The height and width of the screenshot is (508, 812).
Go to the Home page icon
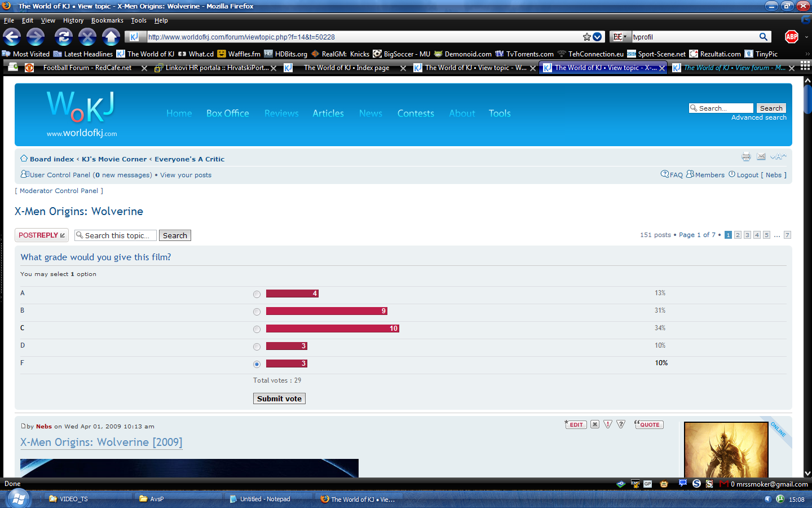[111, 37]
